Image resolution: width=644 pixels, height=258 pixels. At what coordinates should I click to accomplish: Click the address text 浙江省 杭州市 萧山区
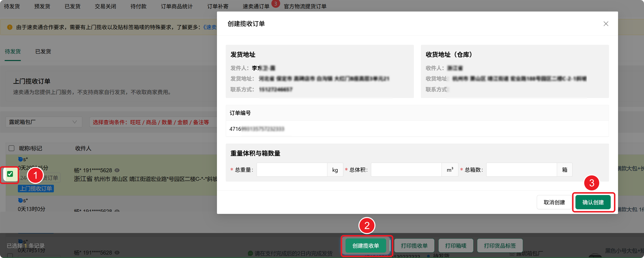[101, 179]
